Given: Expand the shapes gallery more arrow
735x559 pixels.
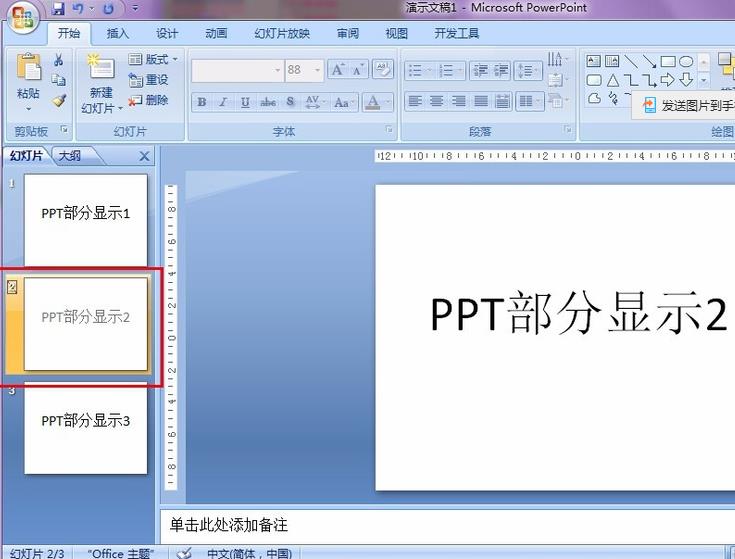Looking at the screenshot, I should [x=704, y=81].
